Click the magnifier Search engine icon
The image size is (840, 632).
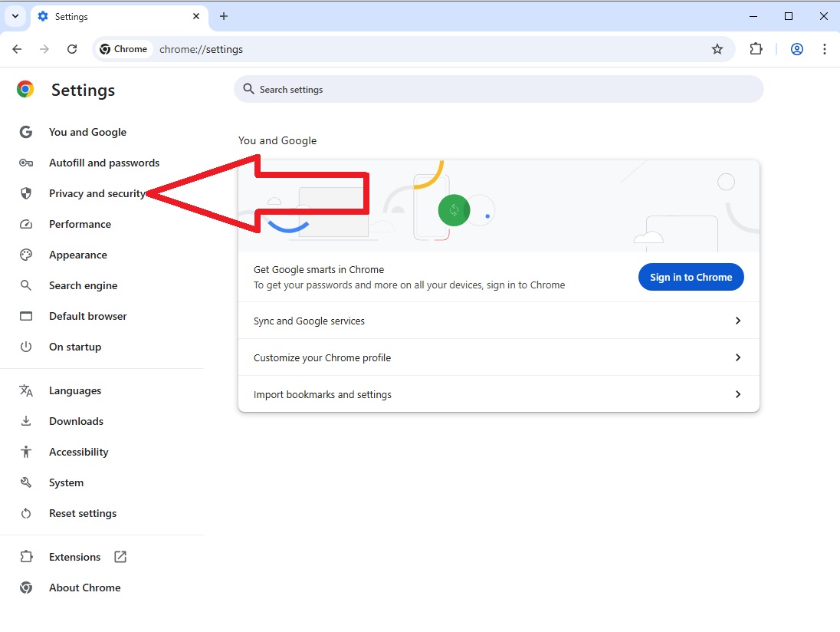[26, 285]
